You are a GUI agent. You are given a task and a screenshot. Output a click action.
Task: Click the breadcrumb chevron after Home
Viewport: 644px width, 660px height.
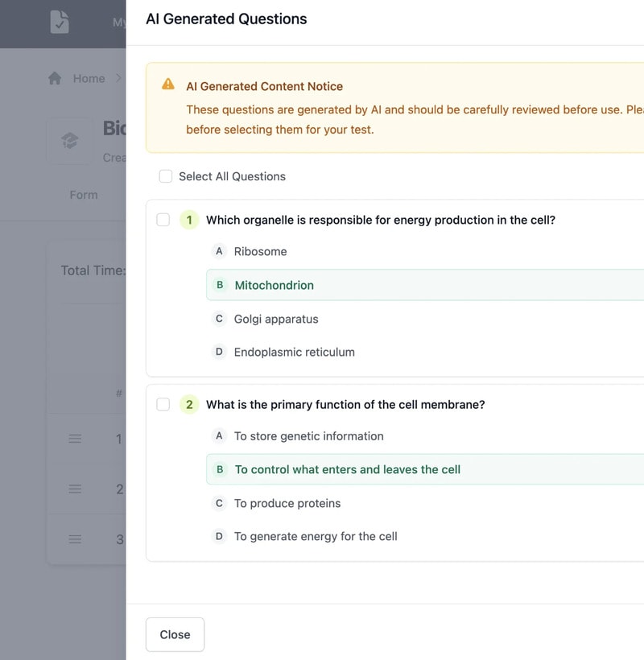118,78
